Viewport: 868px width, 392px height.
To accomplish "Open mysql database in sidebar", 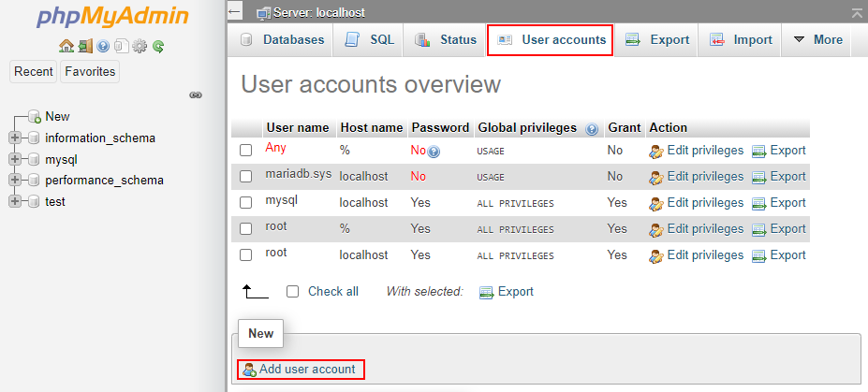I will click(62, 159).
